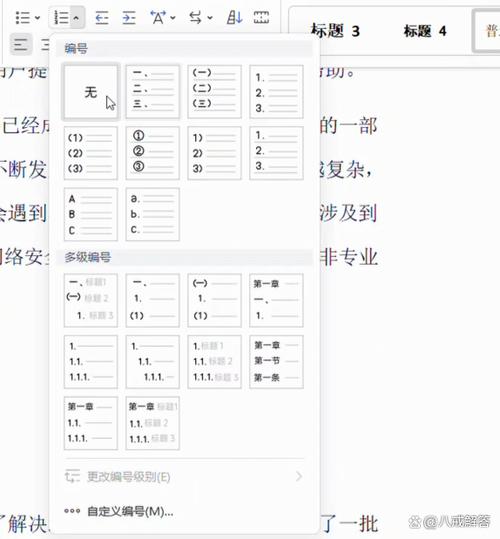The height and width of the screenshot is (539, 500).
Task: Click the text direction arrows icon
Action: (195, 18)
